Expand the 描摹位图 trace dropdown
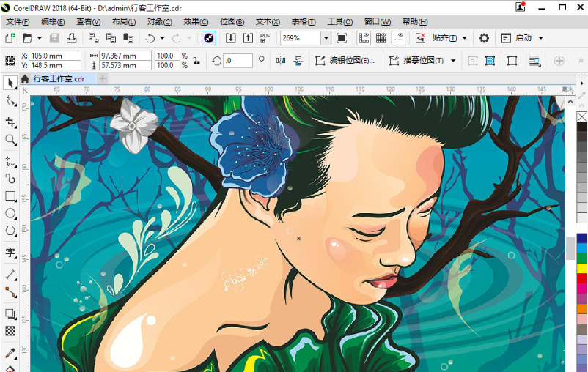This screenshot has height=372, width=588. pos(453,60)
